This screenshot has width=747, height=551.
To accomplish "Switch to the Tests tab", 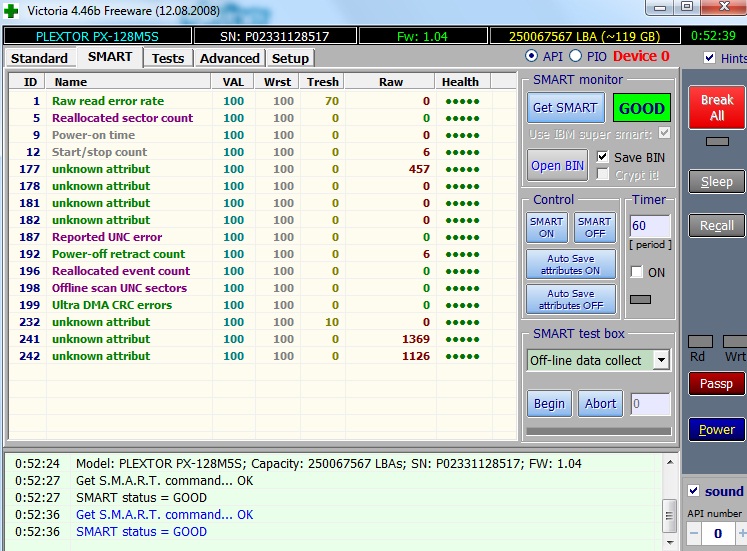I will coord(167,58).
